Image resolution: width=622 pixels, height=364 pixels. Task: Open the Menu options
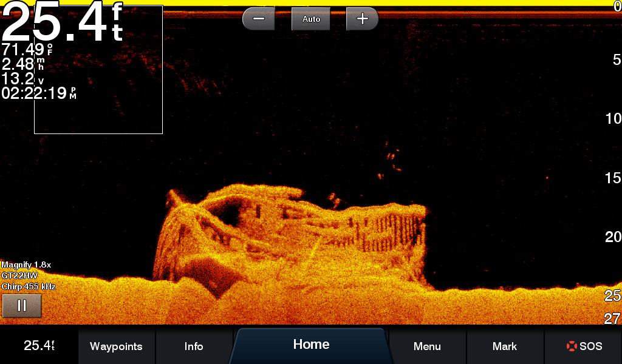click(427, 346)
